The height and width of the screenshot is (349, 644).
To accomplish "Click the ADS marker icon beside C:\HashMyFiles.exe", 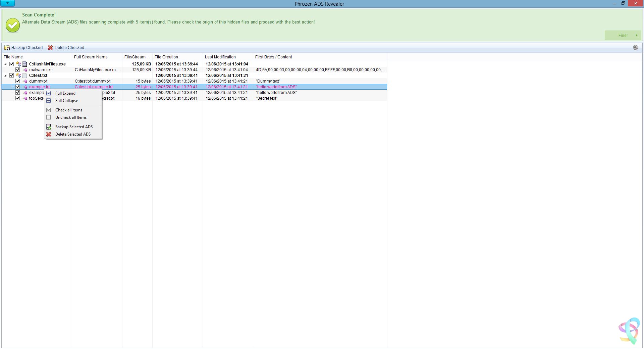I will (18, 64).
